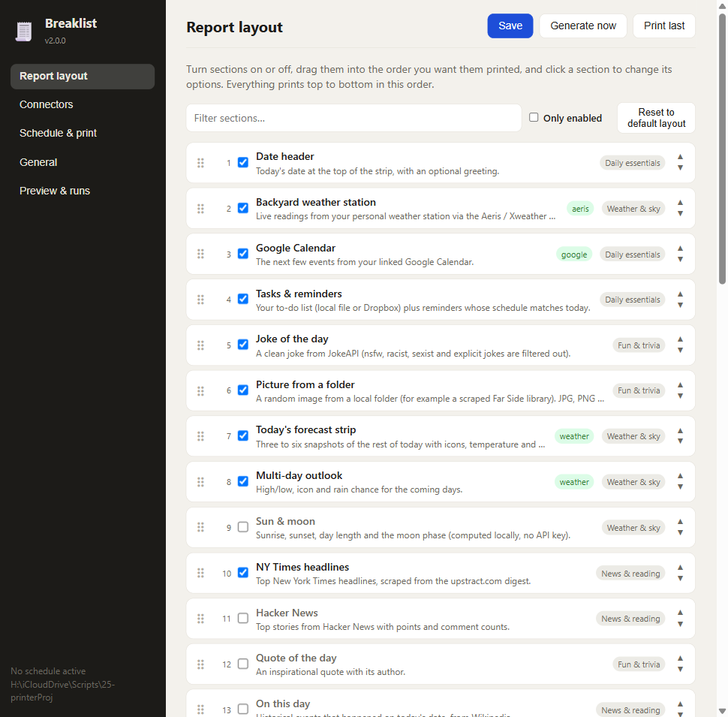Open the General settings page
This screenshot has width=728, height=717.
[82, 162]
